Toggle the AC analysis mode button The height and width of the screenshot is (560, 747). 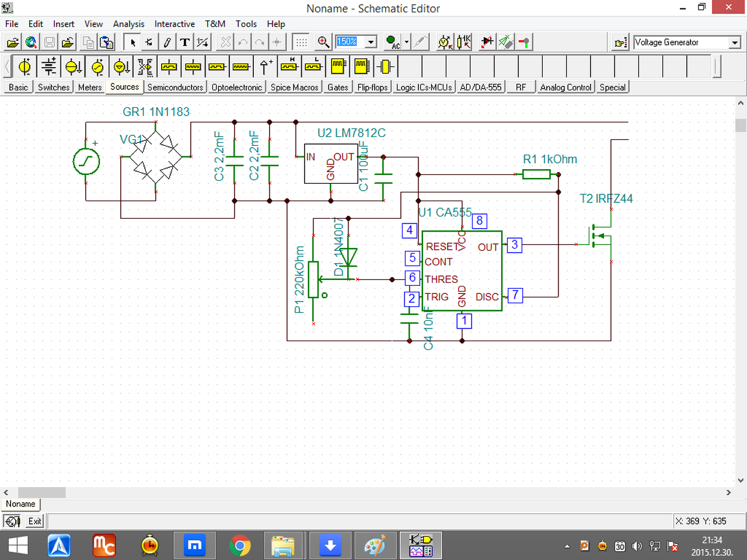393,42
